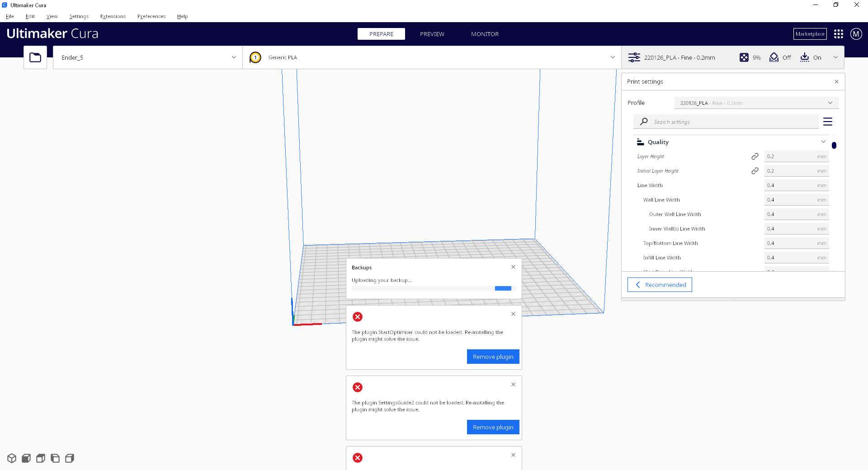Edit the Outer Wall Line Width value
This screenshot has height=470, width=868.
[x=797, y=214]
